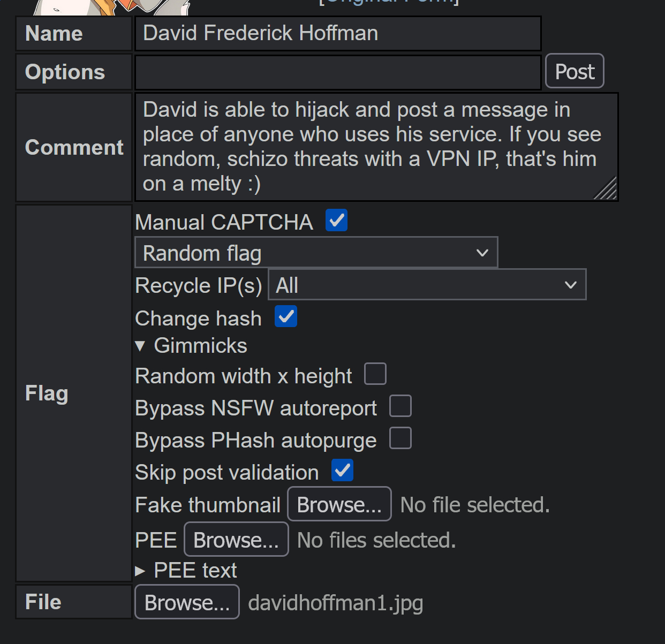Open the Recycle IP(s) dropdown
The image size is (665, 644).
click(x=427, y=285)
